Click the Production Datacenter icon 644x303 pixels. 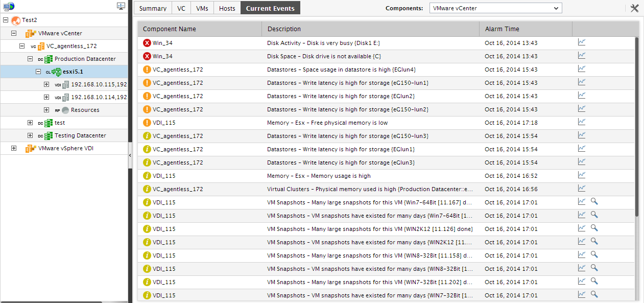click(49, 59)
